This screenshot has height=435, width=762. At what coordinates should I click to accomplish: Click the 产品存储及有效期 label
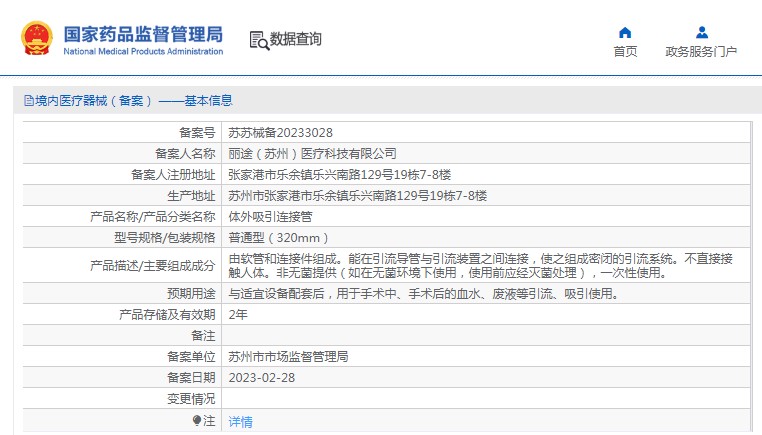(167, 314)
